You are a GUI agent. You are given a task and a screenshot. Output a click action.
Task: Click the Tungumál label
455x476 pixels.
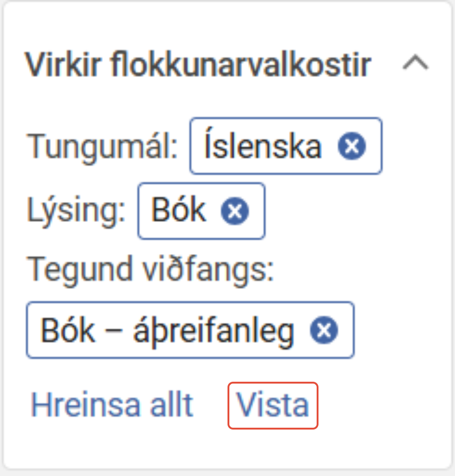pyautogui.click(x=102, y=147)
